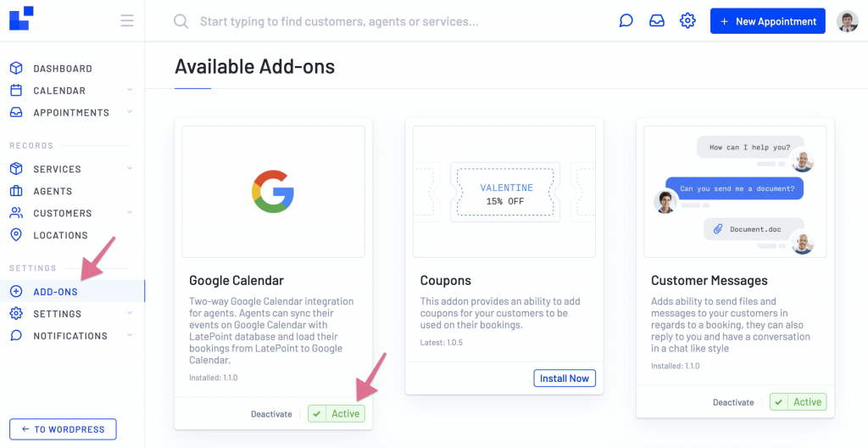
Task: Deactivate the Google Calendar add-on
Action: (x=271, y=414)
